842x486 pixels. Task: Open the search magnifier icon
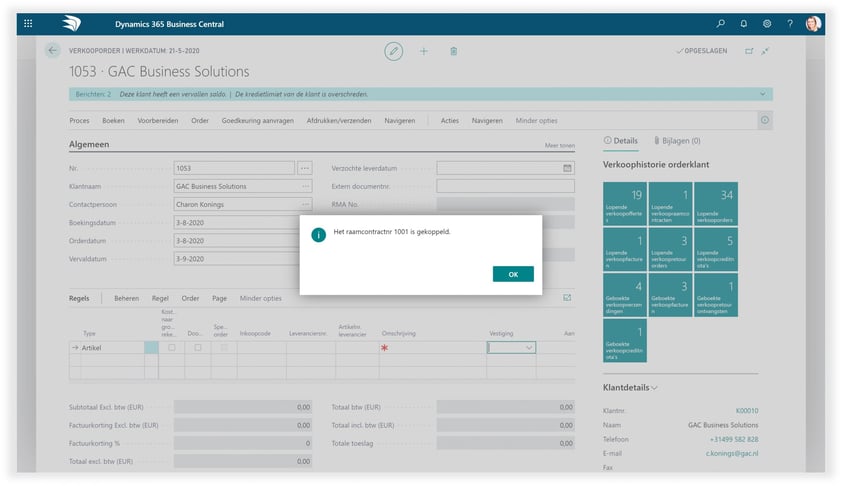click(721, 24)
